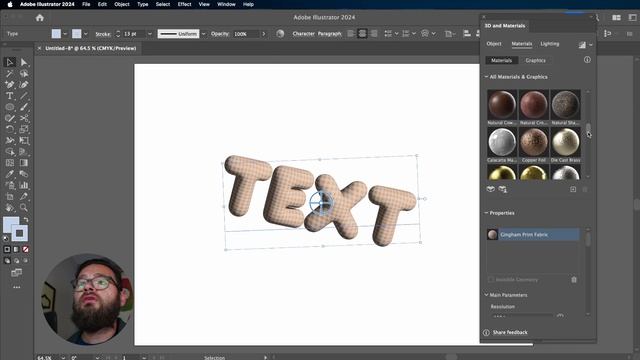Click the toolbar Stroke color swatch
This screenshot has height=360, width=640.
pos(19,233)
